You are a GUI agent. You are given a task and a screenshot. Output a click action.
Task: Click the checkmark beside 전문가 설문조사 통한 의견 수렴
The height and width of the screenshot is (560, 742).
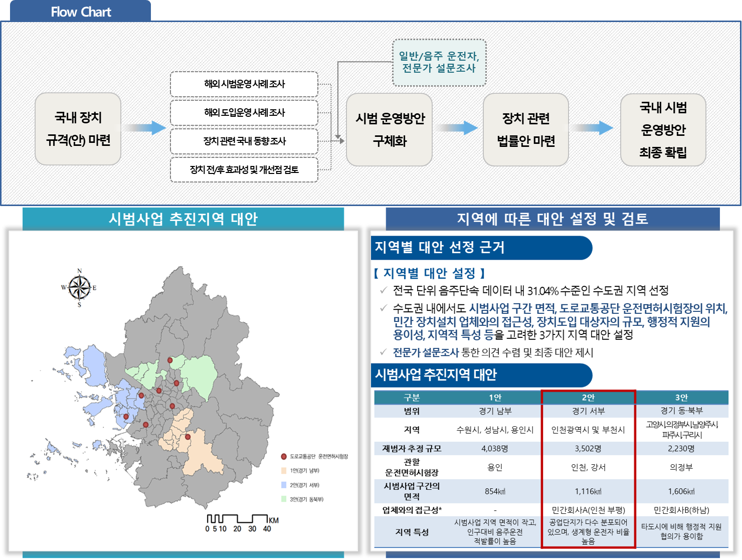[x=384, y=352]
